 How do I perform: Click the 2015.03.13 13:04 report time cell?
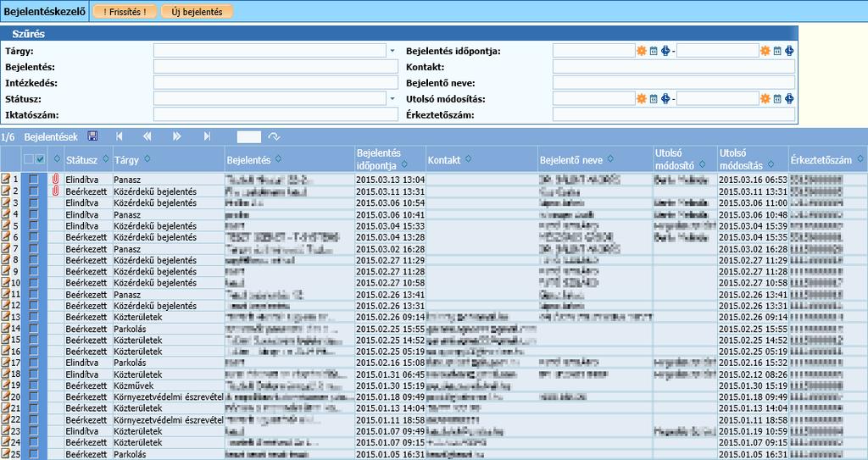[390, 180]
